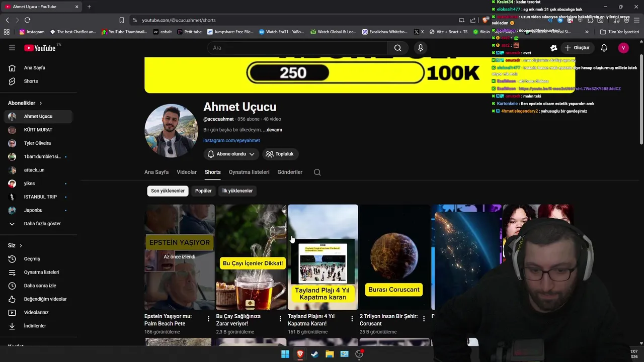Expand Abone olundu subscription dropdown

[x=231, y=154]
